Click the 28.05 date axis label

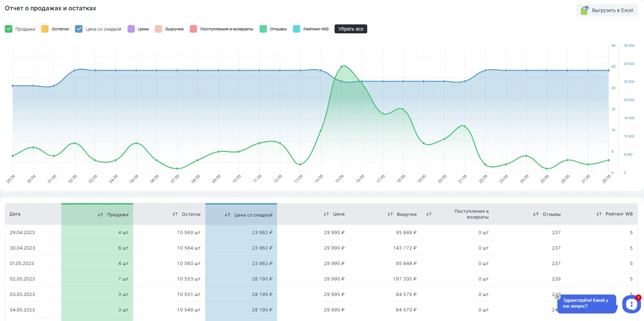point(607,179)
